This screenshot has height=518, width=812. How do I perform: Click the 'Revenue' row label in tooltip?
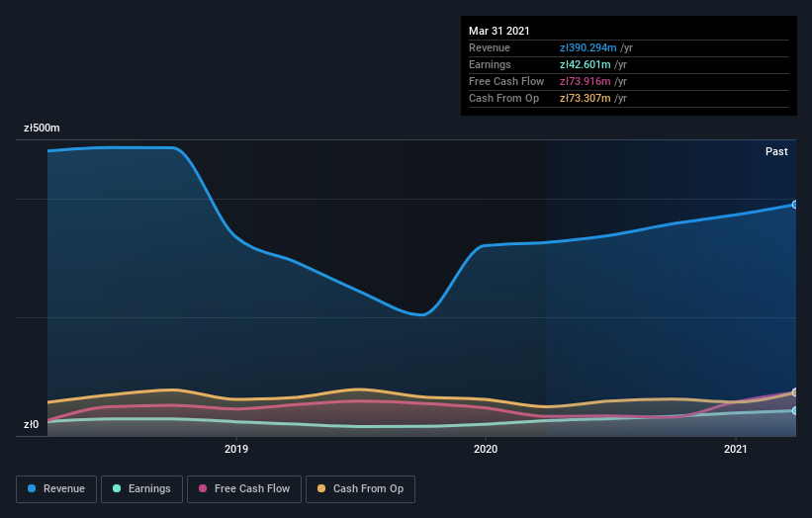(490, 47)
